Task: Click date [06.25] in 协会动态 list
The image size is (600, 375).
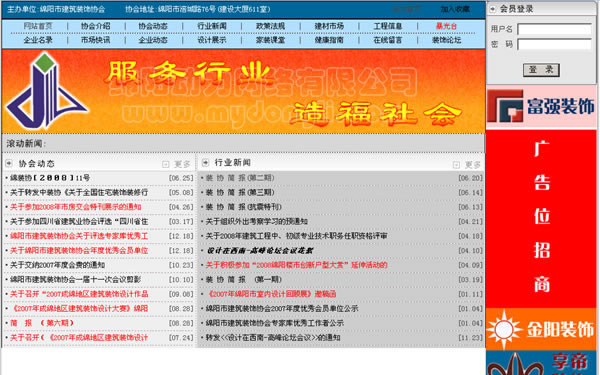Action: [x=181, y=178]
